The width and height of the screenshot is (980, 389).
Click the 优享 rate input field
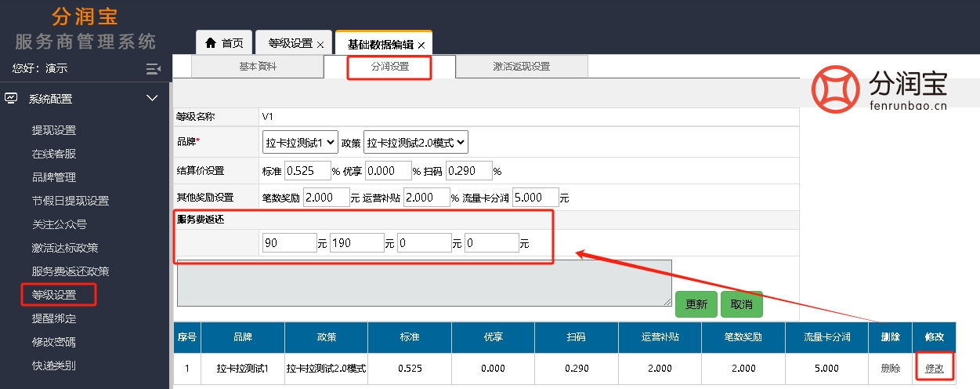pyautogui.click(x=389, y=170)
